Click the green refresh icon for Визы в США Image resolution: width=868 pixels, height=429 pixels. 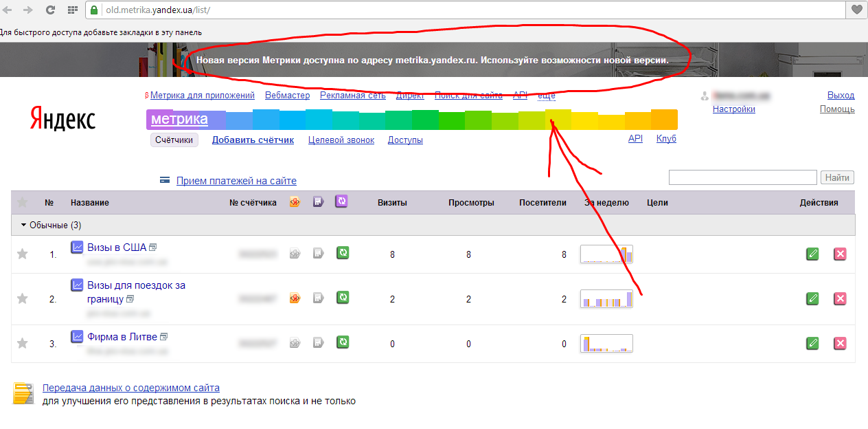[x=343, y=253]
